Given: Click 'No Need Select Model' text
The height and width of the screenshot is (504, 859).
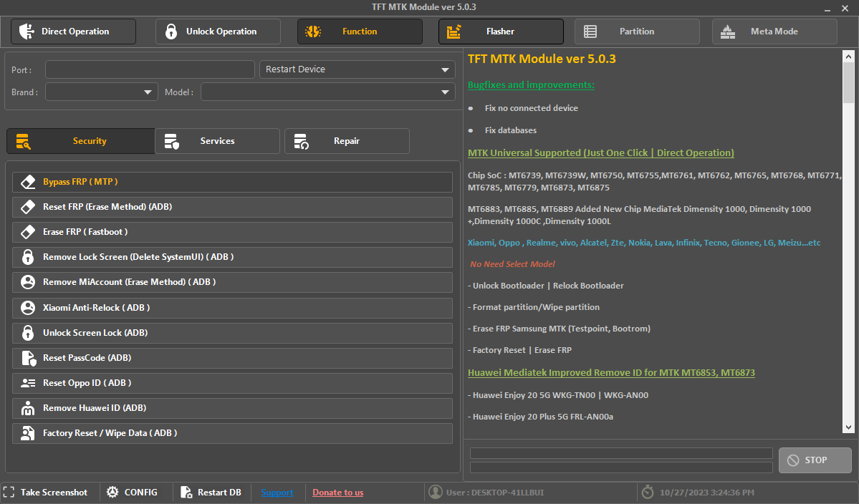Looking at the screenshot, I should pyautogui.click(x=512, y=264).
